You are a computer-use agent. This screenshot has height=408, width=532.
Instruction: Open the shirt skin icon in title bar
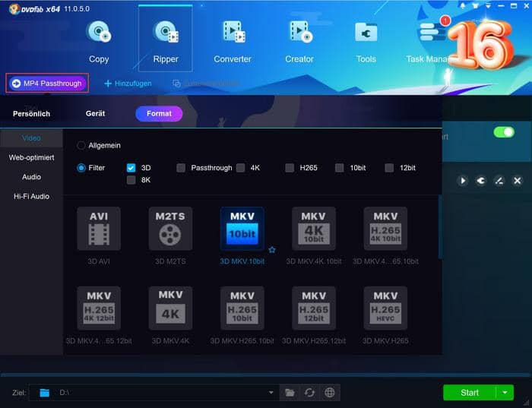[x=476, y=6]
